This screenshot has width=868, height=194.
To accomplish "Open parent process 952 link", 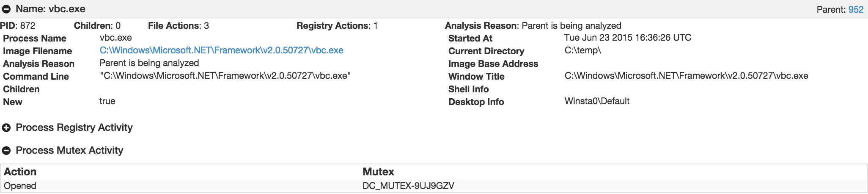I will point(856,10).
